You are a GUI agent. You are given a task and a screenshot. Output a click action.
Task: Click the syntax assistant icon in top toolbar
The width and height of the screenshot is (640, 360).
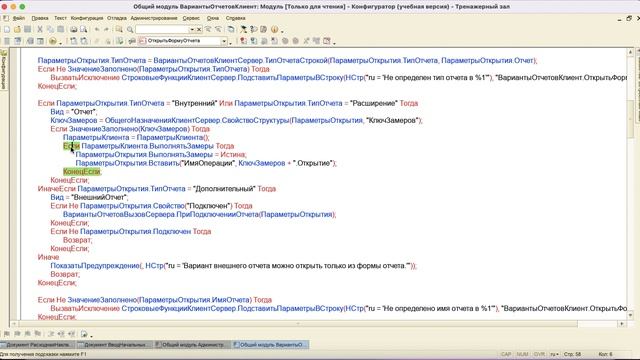point(243,29)
